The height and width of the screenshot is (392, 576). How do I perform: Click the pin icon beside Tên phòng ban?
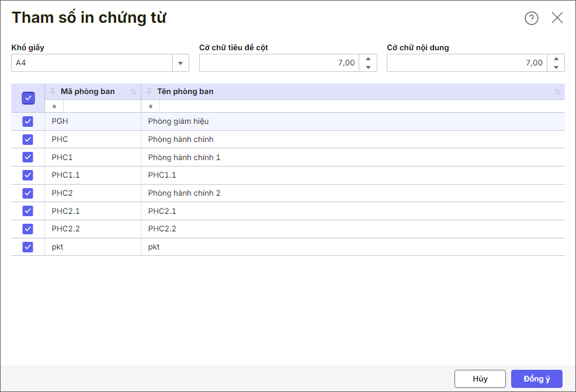pyautogui.click(x=150, y=92)
